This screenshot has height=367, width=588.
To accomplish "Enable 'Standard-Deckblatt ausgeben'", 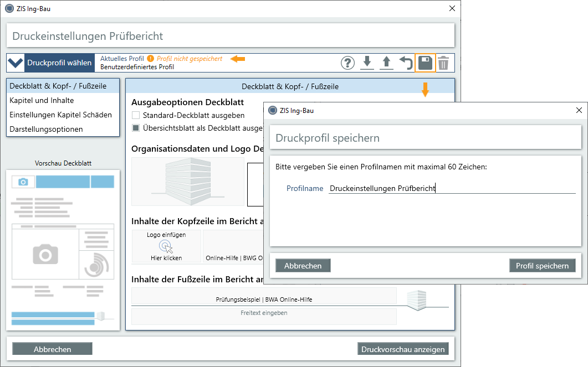I will (x=136, y=116).
